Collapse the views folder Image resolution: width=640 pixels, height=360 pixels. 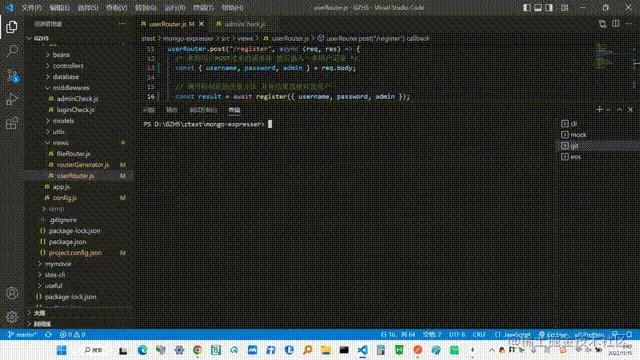coord(60,143)
